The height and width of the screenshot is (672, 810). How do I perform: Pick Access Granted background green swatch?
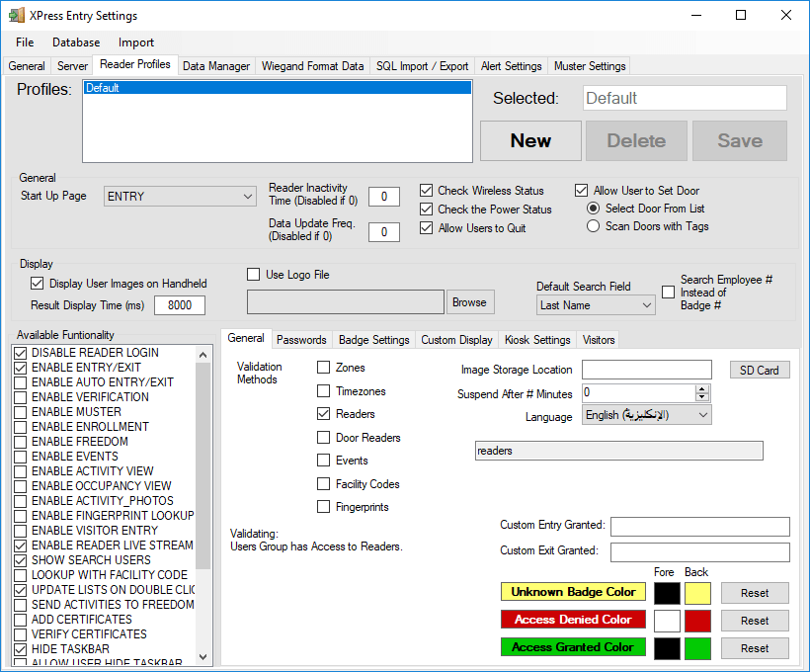pos(698,648)
